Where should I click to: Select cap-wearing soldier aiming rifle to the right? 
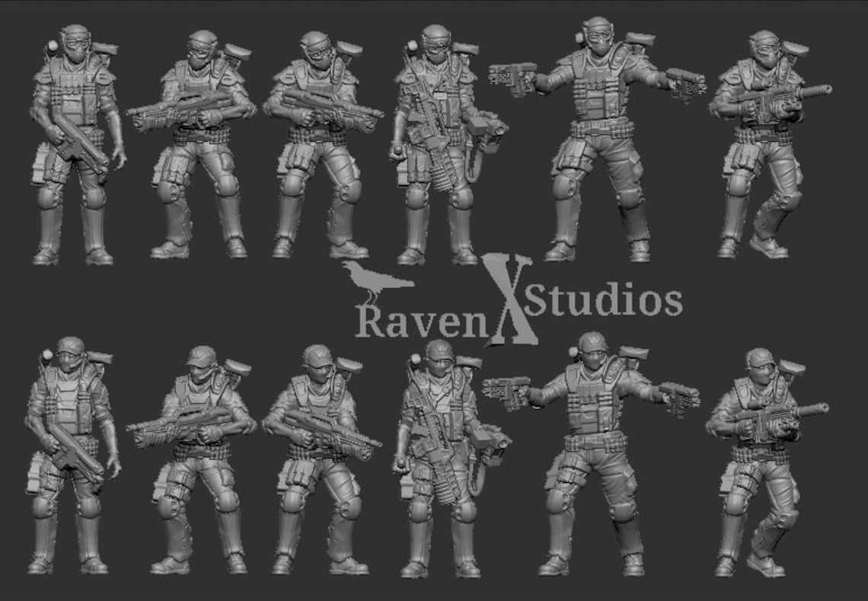pos(321,460)
